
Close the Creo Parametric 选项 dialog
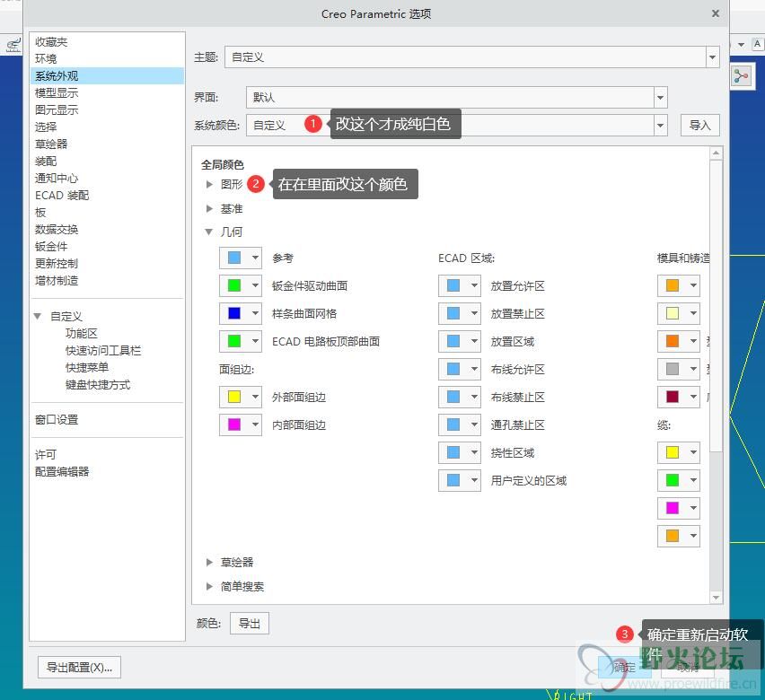click(x=716, y=13)
